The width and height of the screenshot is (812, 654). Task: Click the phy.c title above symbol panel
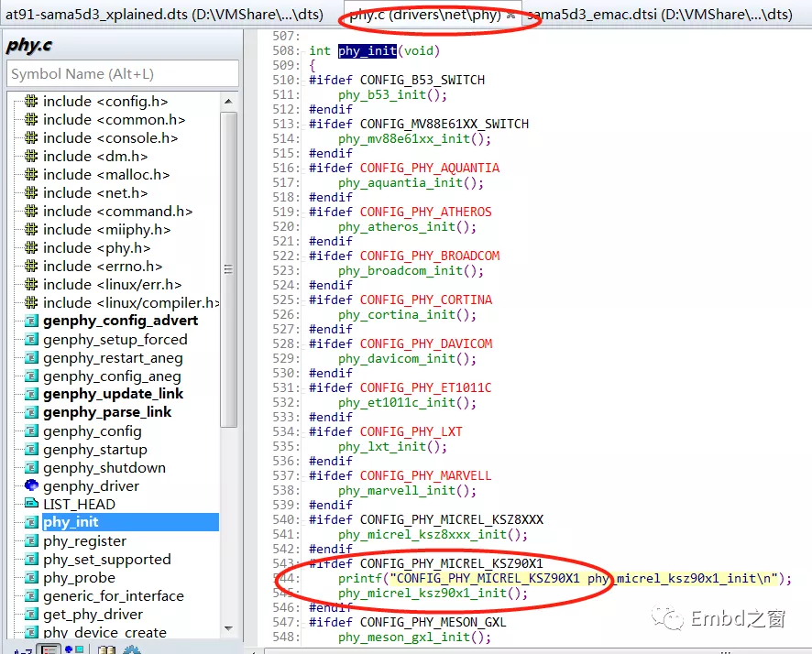[29, 46]
